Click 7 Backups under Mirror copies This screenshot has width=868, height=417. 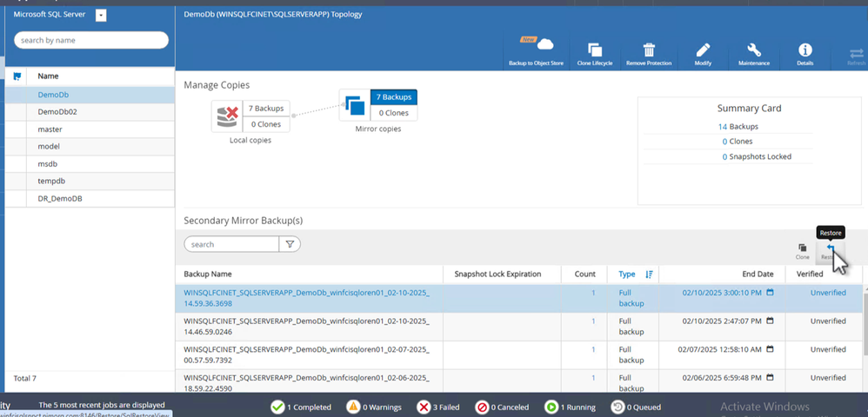click(393, 96)
